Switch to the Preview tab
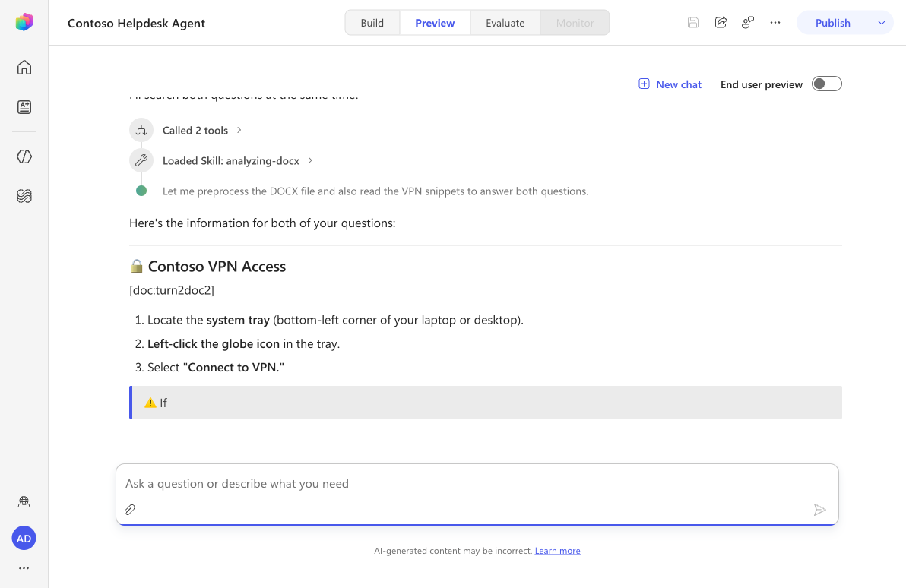Image resolution: width=906 pixels, height=588 pixels. [x=435, y=23]
